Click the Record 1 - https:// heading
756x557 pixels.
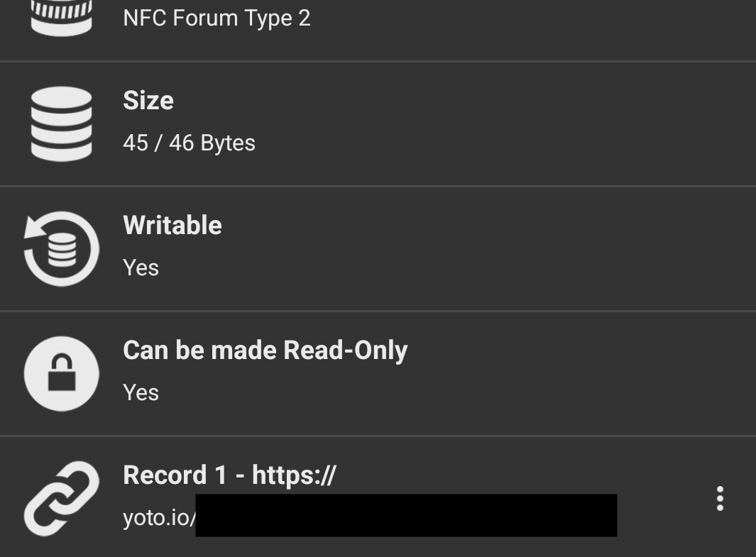(230, 474)
